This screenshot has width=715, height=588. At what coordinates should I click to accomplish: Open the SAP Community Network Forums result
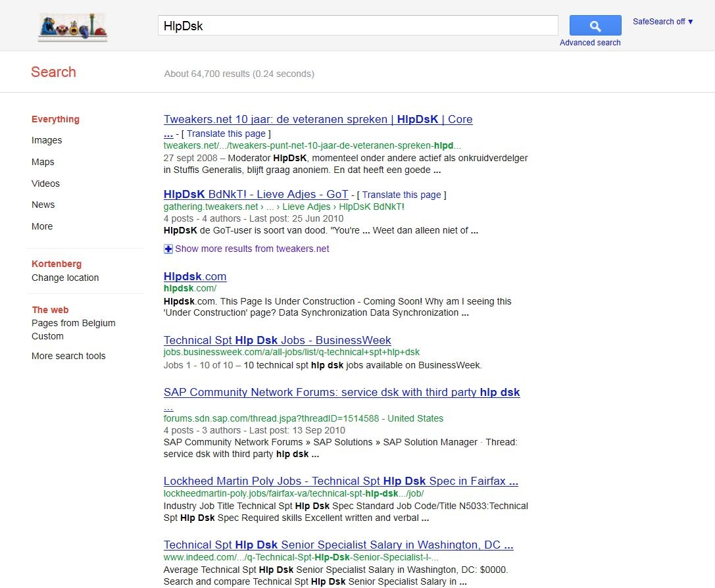(341, 392)
